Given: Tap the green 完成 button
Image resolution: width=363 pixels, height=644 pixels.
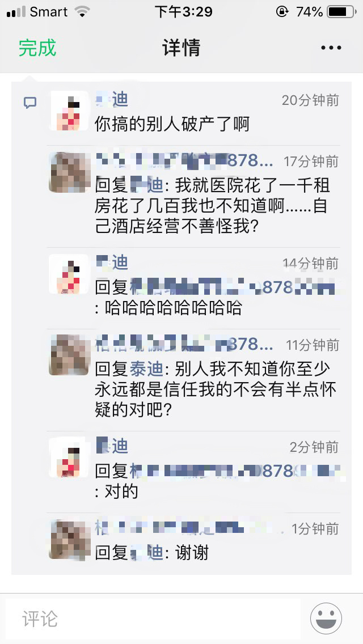Looking at the screenshot, I should pos(37,48).
